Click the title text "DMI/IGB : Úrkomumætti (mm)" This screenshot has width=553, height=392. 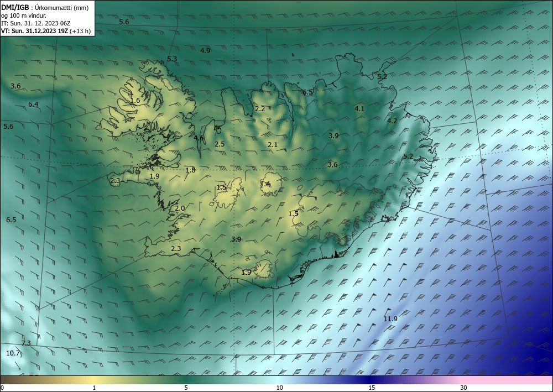coord(45,8)
